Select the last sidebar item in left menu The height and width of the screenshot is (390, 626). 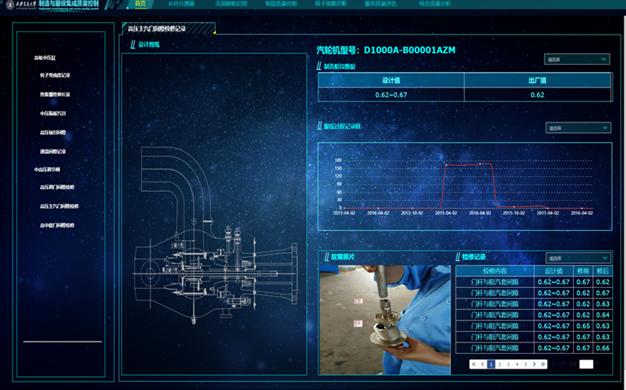(57, 226)
